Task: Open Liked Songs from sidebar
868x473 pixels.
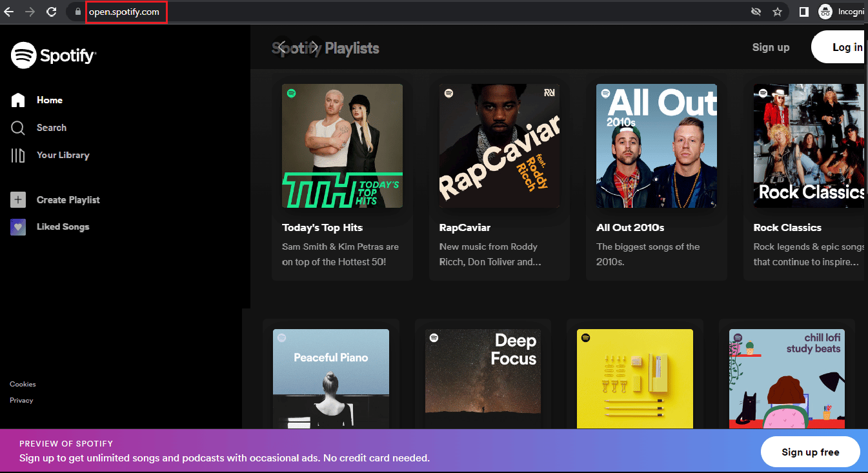Action: (x=63, y=227)
